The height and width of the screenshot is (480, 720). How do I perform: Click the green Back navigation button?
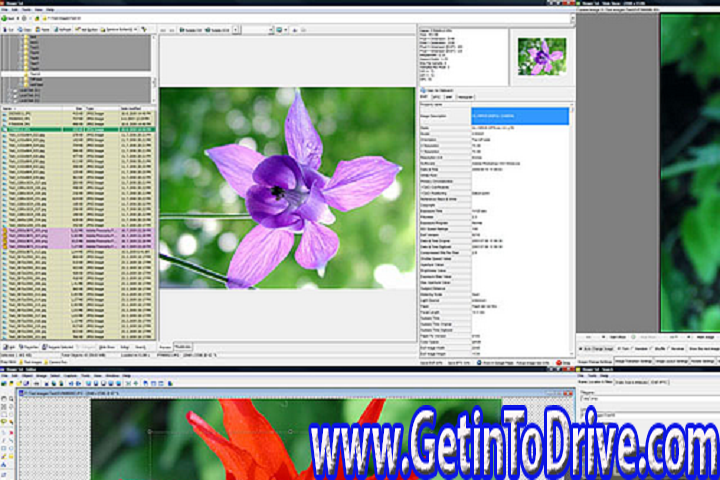point(7,18)
